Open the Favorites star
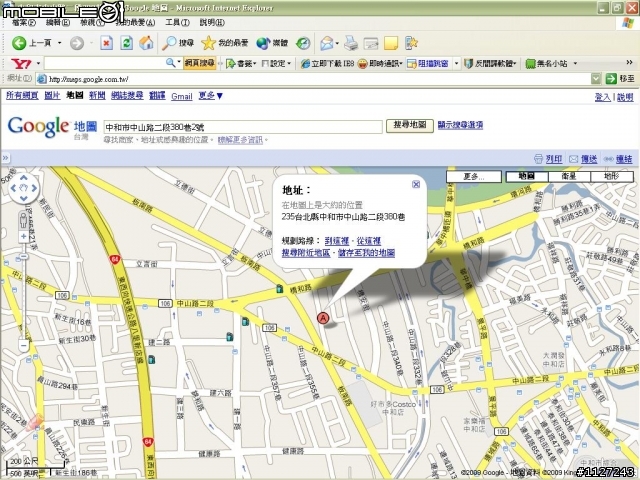 pos(208,43)
